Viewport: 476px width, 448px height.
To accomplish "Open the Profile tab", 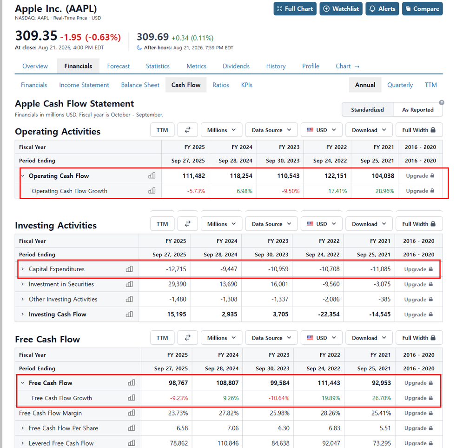I will click(311, 66).
